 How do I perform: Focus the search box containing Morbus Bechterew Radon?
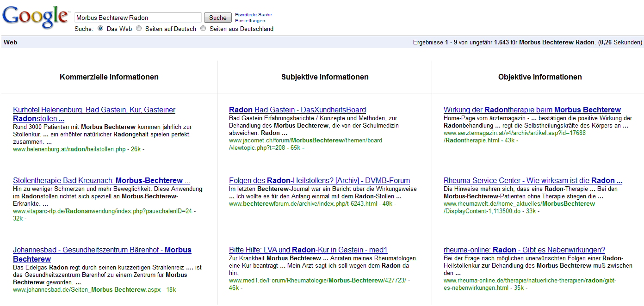138,18
